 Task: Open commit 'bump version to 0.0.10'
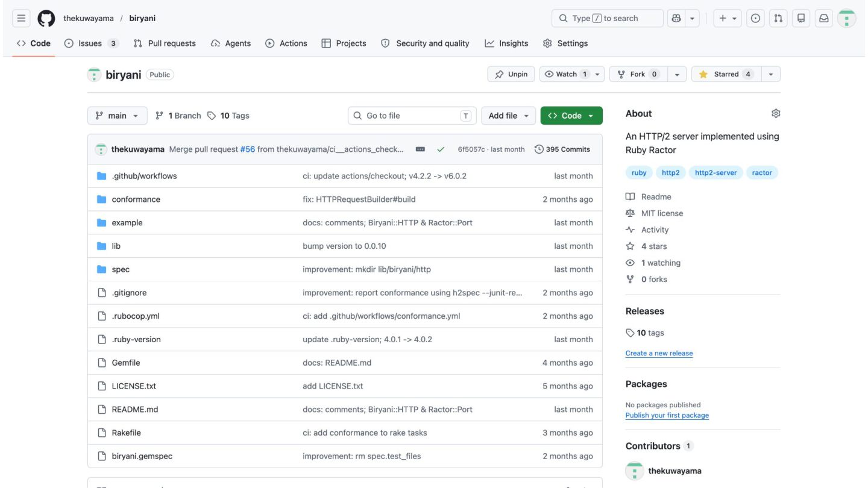[x=344, y=246]
